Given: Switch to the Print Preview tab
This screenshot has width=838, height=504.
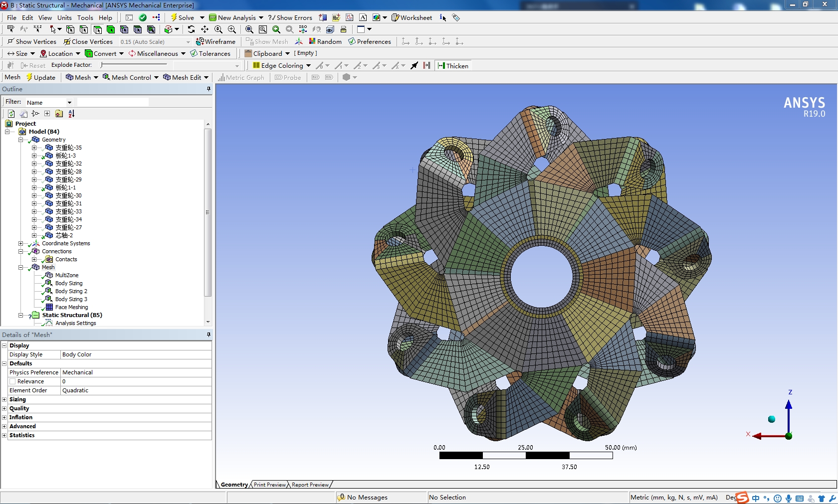Looking at the screenshot, I should pos(269,485).
